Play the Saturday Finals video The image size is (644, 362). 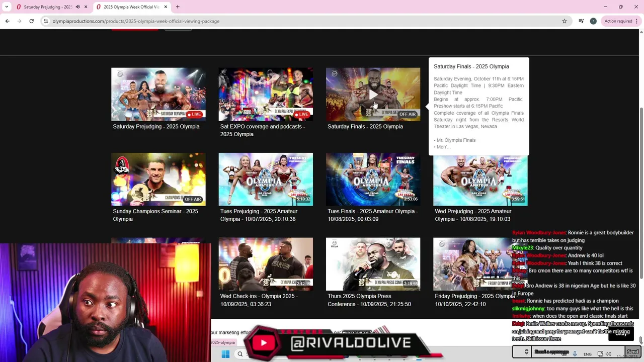click(x=373, y=95)
